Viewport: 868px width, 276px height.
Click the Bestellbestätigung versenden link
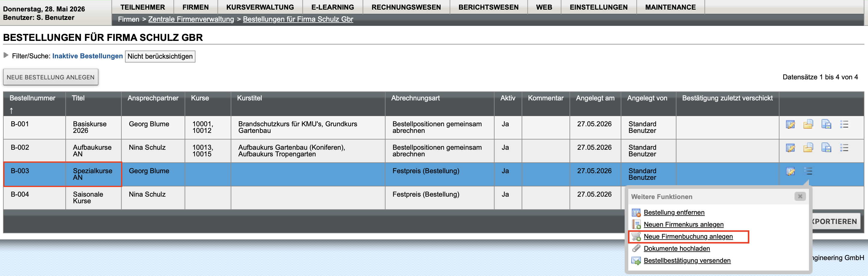687,261
